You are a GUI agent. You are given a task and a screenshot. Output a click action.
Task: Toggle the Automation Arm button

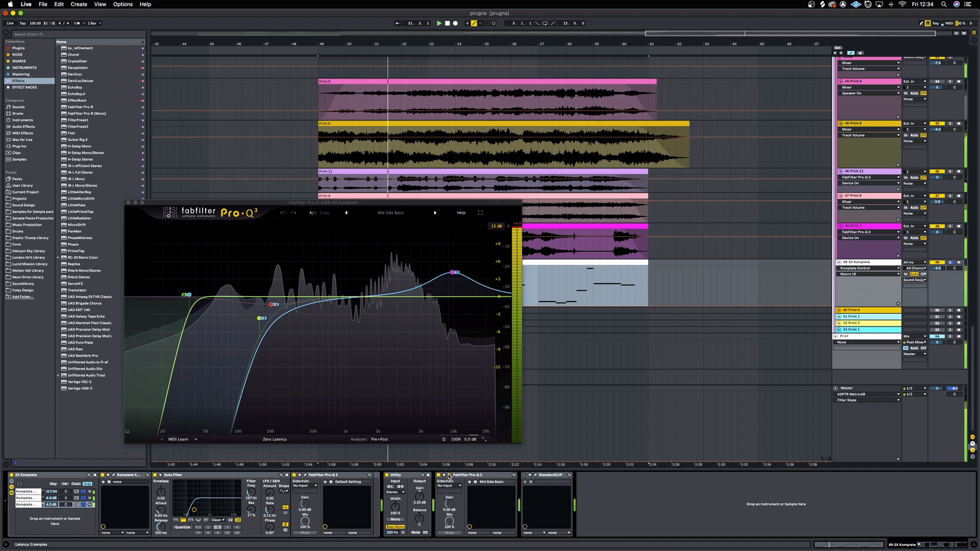474,23
